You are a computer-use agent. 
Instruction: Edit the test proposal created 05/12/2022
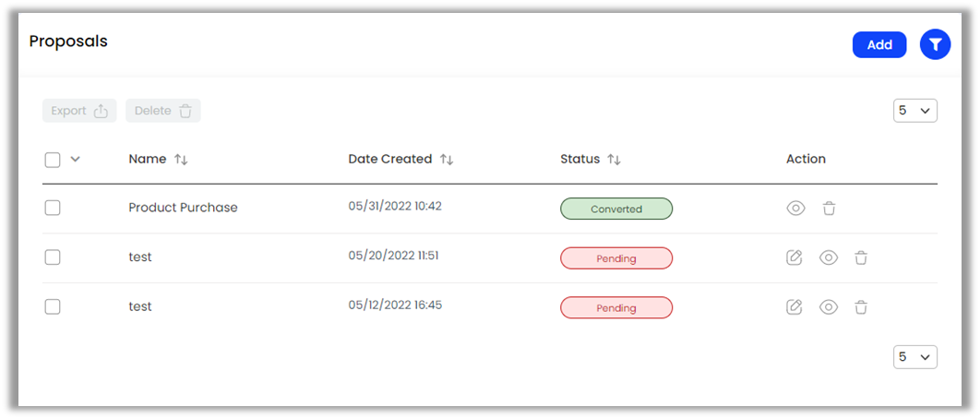[794, 307]
